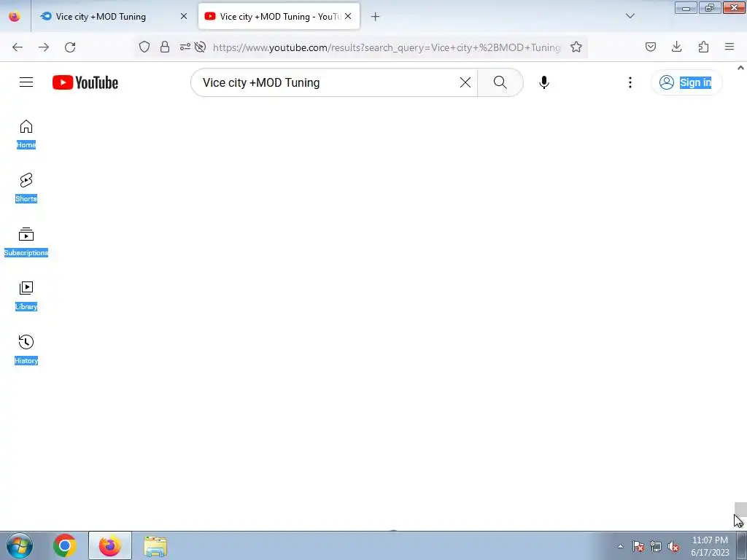Open a new tab with plus button
Image resolution: width=747 pixels, height=560 pixels.
(x=376, y=17)
